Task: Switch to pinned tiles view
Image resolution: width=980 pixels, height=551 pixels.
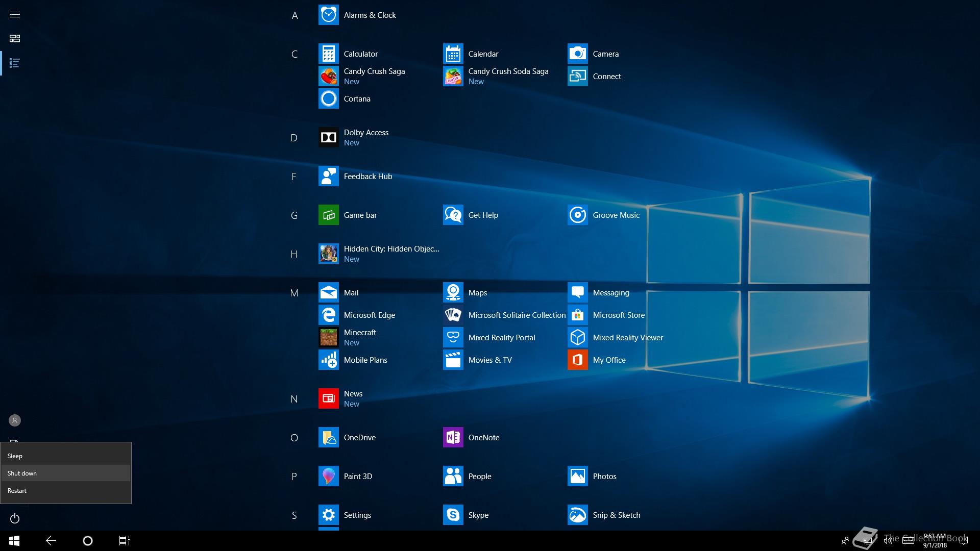Action: (x=15, y=39)
